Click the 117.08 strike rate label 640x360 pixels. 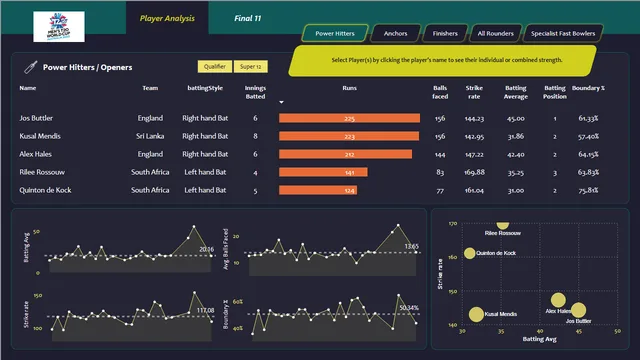[205, 310]
